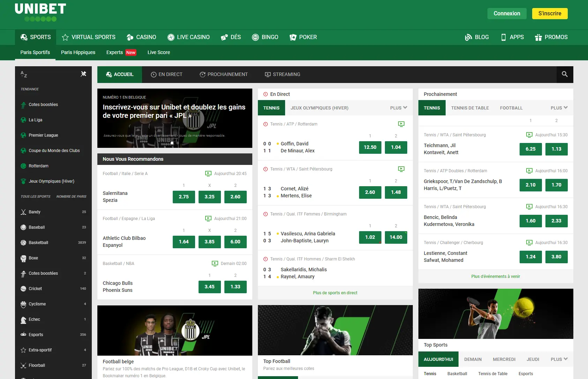Expand PLUS dropdown in Prochainement panel

click(559, 108)
